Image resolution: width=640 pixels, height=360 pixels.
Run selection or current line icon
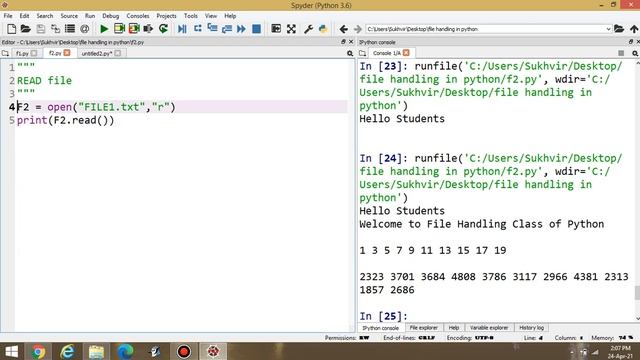tap(148, 29)
